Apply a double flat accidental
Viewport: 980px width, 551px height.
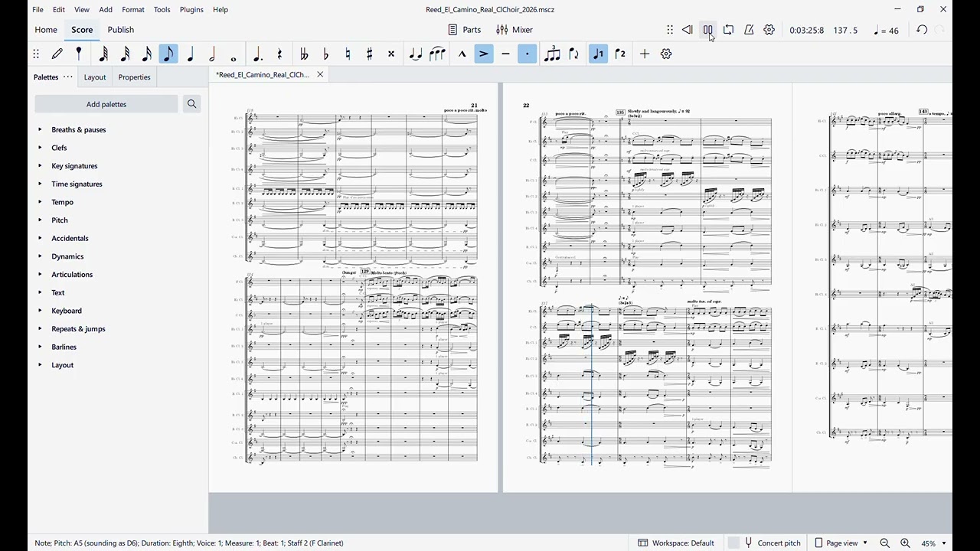304,54
